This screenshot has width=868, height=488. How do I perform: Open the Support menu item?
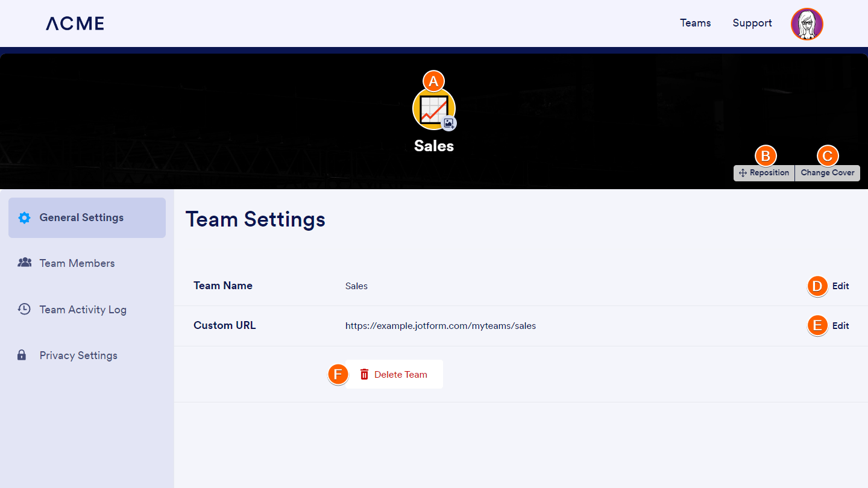point(752,23)
